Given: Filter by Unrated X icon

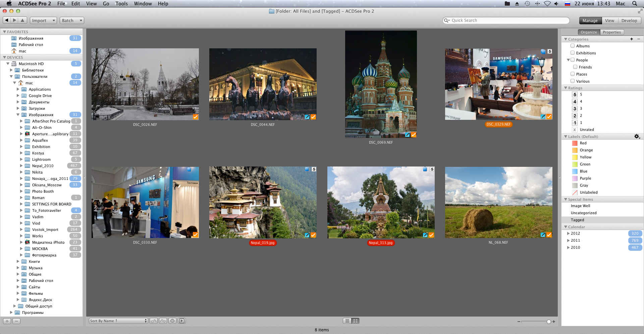Looking at the screenshot, I should (x=575, y=130).
